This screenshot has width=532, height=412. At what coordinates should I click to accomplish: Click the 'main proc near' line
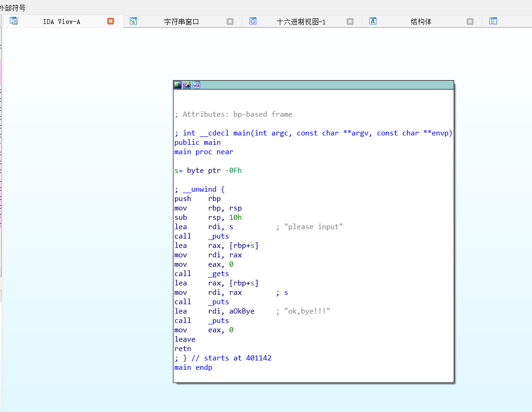204,152
